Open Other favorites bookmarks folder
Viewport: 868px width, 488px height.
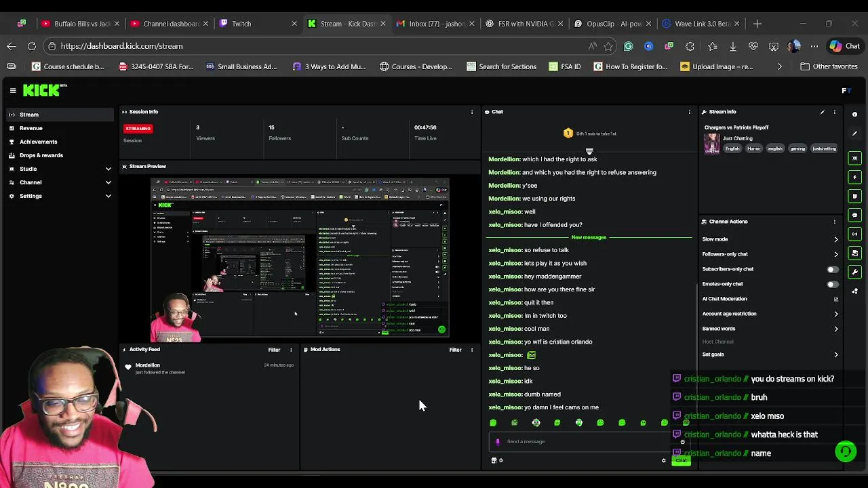[x=829, y=66]
